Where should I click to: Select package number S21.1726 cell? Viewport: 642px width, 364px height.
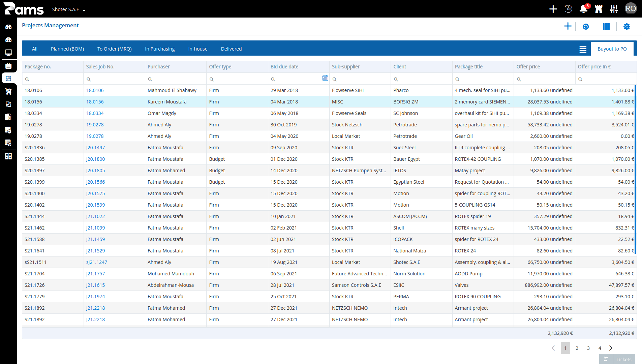[x=53, y=285]
